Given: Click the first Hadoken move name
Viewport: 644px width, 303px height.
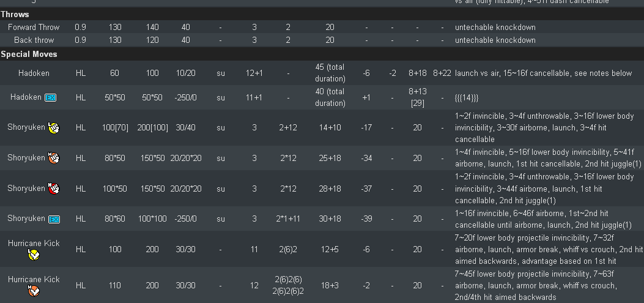Looking at the screenshot, I should tap(34, 73).
